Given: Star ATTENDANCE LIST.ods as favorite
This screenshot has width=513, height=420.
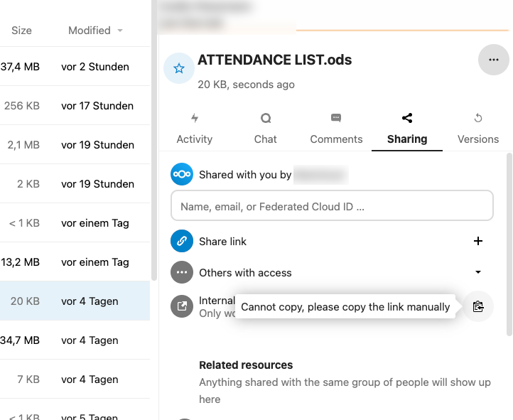Looking at the screenshot, I should 179,68.
